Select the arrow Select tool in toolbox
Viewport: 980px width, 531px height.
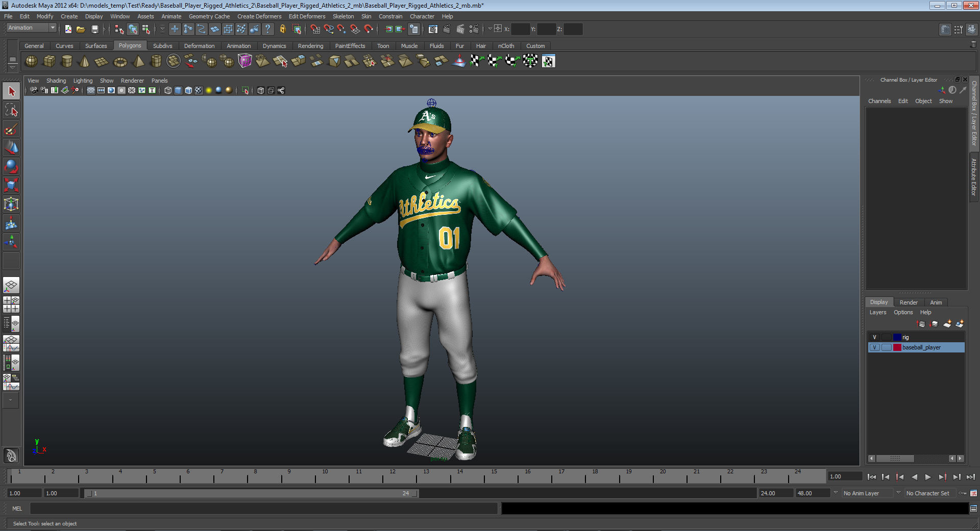click(11, 91)
